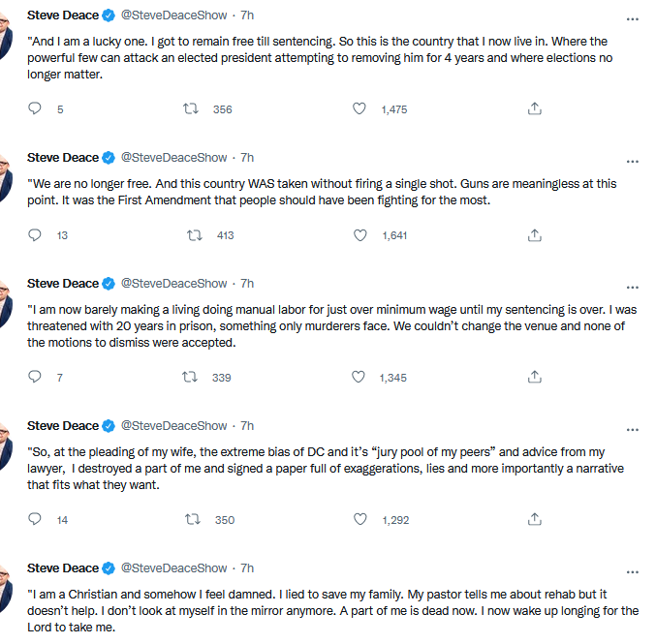Like the tweet with 1,475 likes
656x644 pixels.
pos(359,109)
